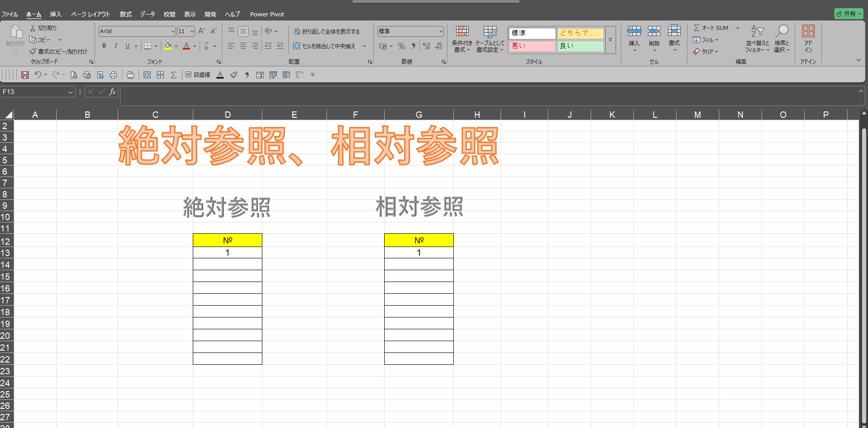Image resolution: width=868 pixels, height=428 pixels.
Task: Switch to the 数式 (Formulas) tab
Action: 125,14
